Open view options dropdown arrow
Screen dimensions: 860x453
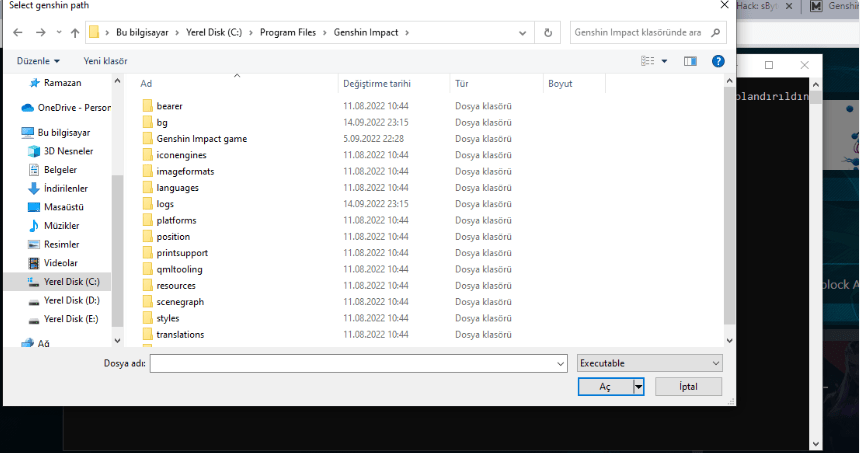(x=664, y=61)
